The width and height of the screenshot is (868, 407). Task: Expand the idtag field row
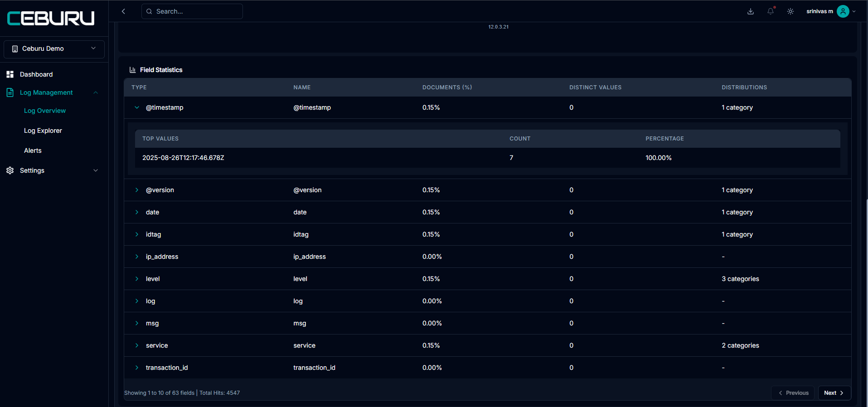coord(137,234)
